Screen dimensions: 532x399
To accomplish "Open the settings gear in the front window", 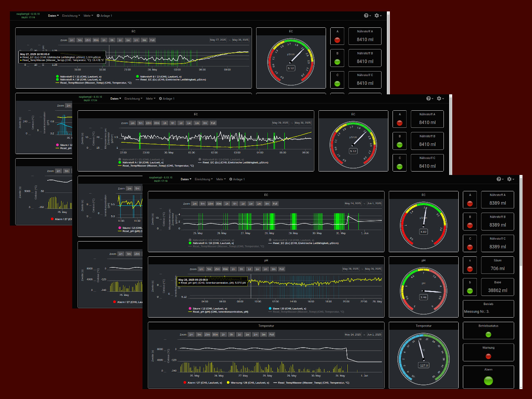I will pos(509,179).
